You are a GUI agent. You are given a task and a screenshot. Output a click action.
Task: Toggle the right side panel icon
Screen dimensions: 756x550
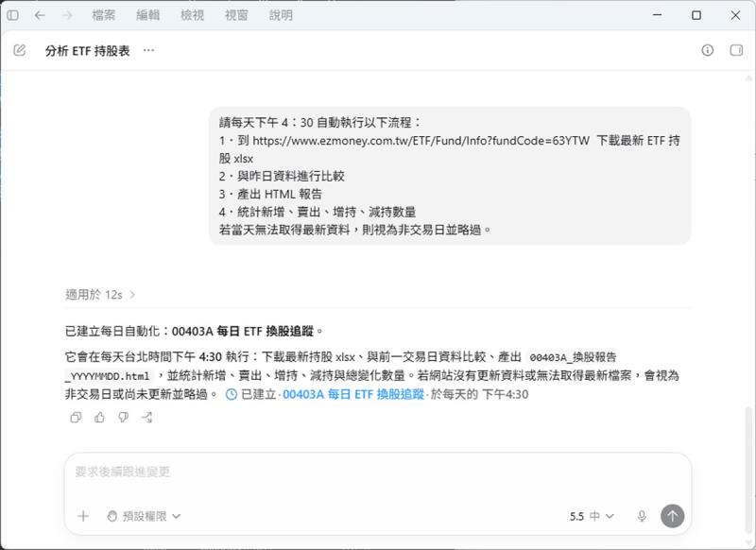pos(736,50)
